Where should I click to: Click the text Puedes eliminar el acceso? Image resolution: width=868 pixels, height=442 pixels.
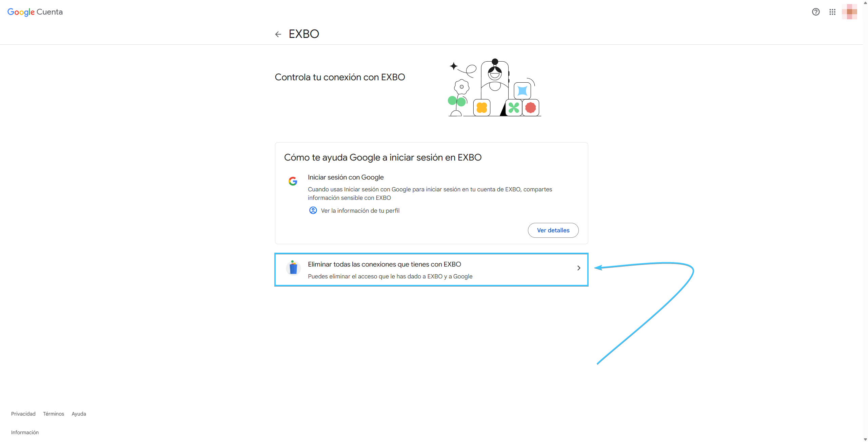pos(390,276)
